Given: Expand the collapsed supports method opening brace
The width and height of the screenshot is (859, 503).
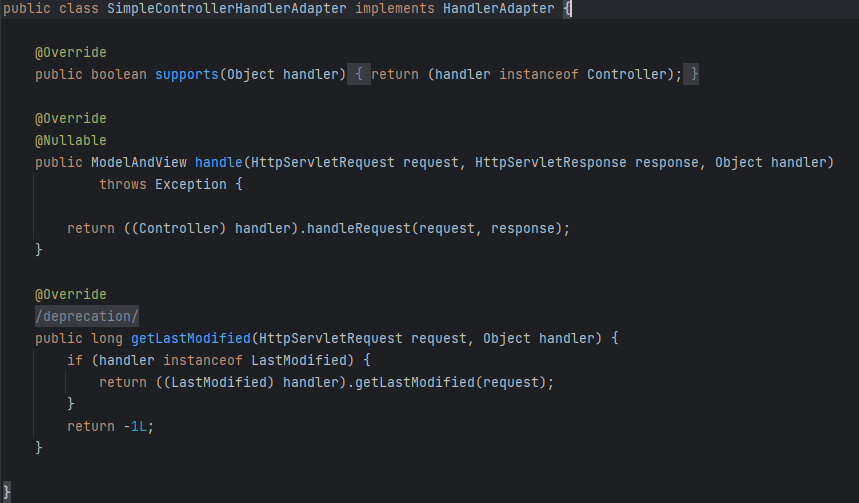Looking at the screenshot, I should pos(359,74).
